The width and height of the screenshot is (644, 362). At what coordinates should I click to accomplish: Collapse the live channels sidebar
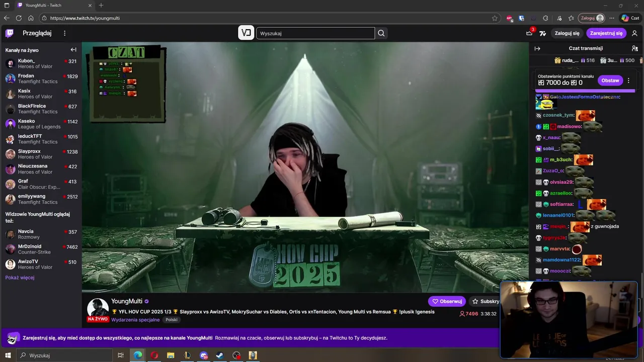coord(73,50)
